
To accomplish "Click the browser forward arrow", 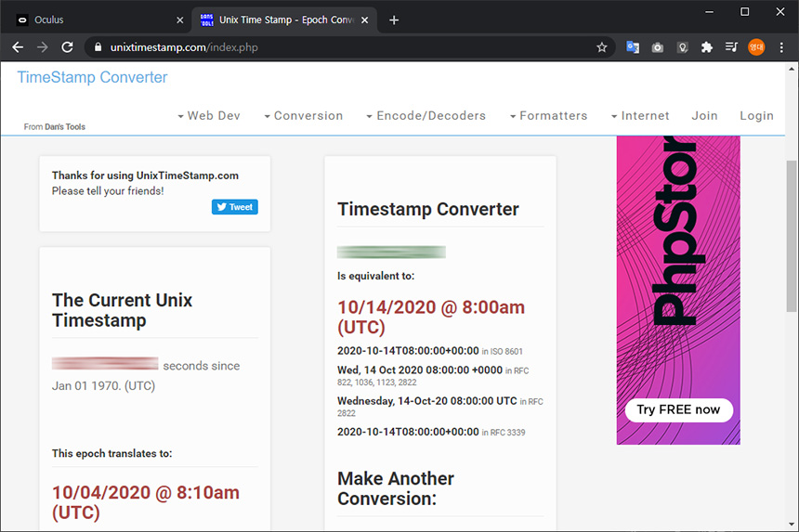I will 43,47.
